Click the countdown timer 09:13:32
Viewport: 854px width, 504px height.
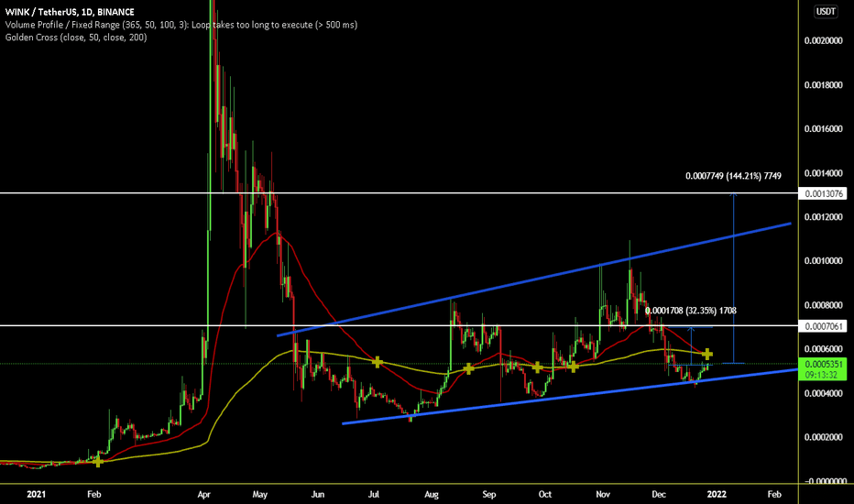click(x=823, y=374)
